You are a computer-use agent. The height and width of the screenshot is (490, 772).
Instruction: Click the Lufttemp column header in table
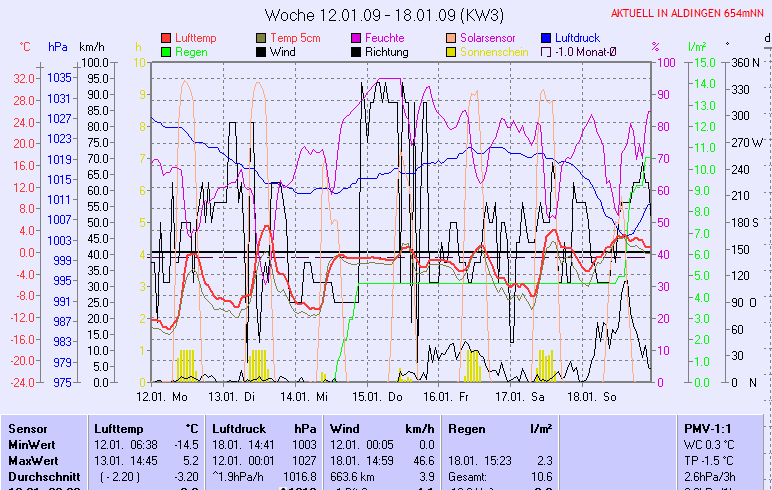(117, 428)
